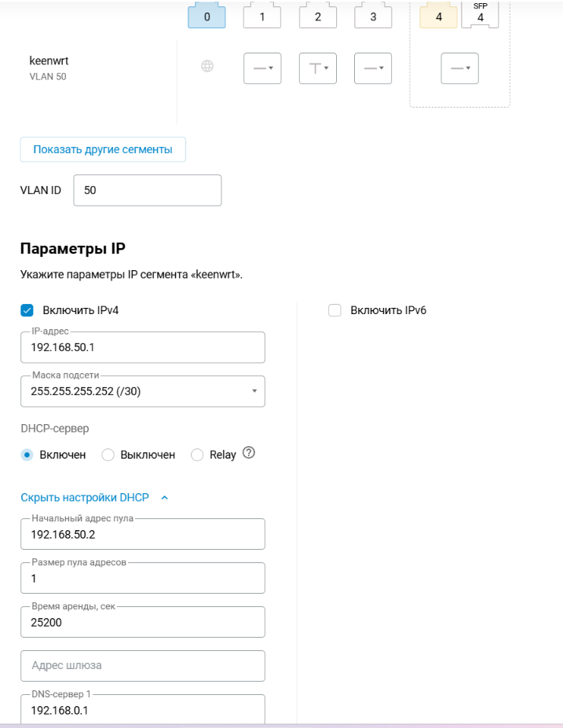This screenshot has width=563, height=728.
Task: Toggle the Включить IPv4 checkbox
Action: tap(27, 310)
